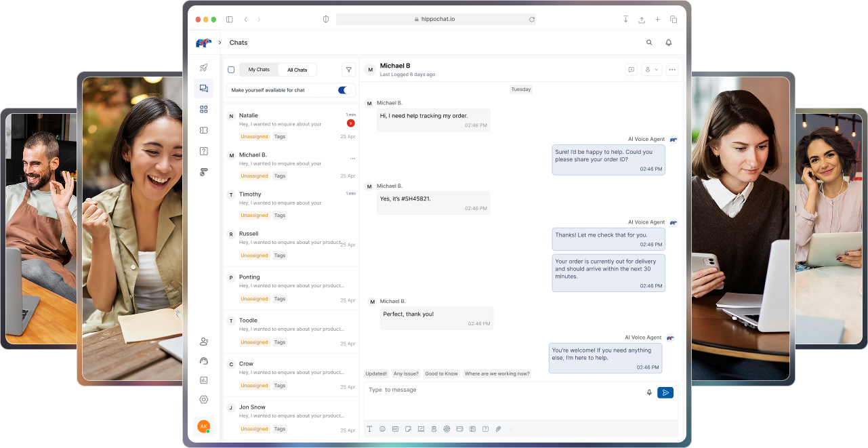The width and height of the screenshot is (868, 448).
Task: Expand the sidebar with the chevron next to logo
Action: pos(220,43)
